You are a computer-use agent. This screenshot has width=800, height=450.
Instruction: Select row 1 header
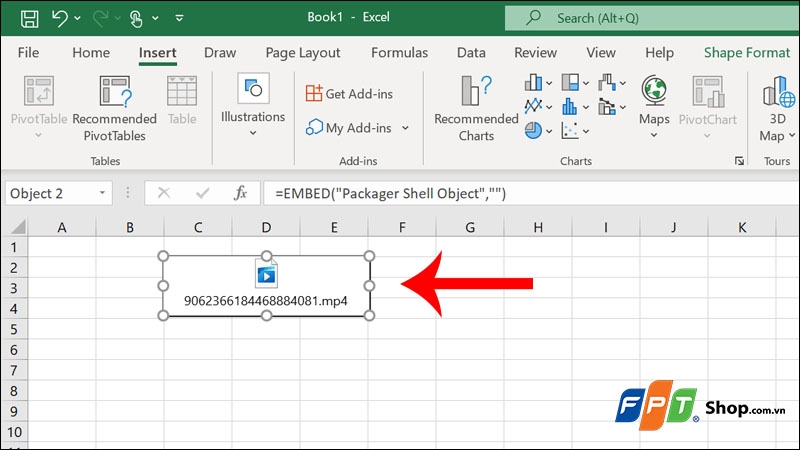click(14, 247)
